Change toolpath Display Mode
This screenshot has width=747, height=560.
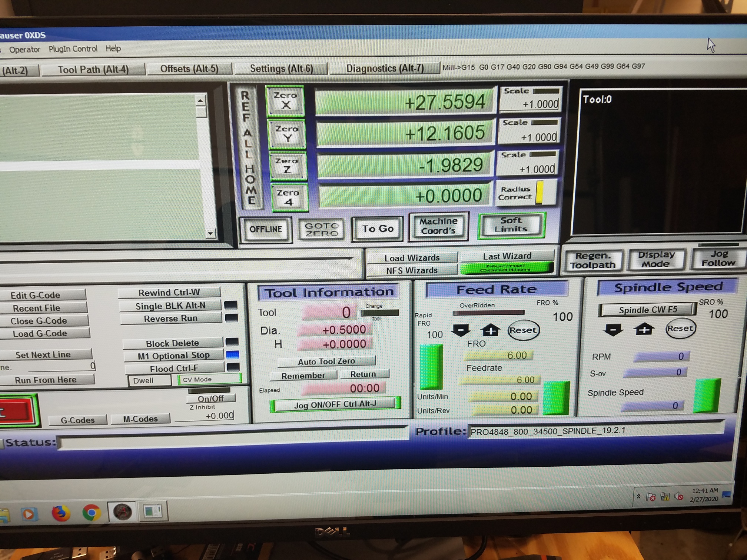(x=656, y=259)
